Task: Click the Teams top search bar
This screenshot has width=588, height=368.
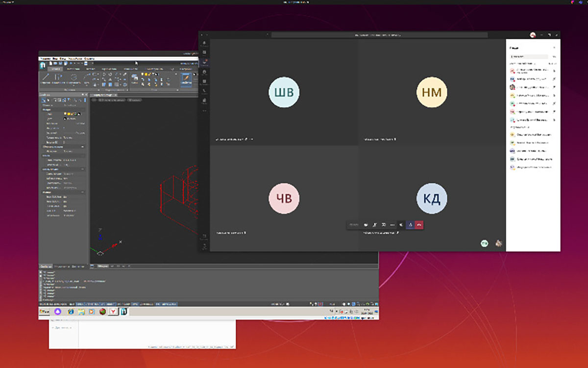Action: click(x=379, y=35)
